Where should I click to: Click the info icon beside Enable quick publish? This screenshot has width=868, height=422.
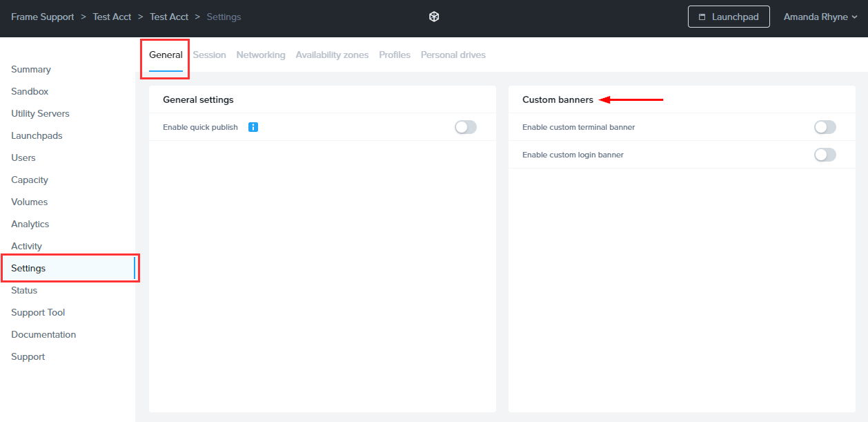click(x=253, y=126)
